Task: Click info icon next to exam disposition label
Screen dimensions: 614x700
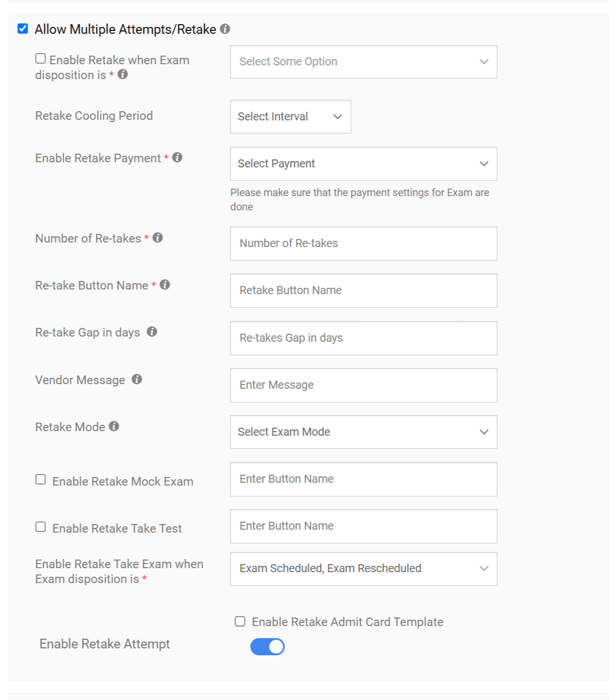Action: 123,75
